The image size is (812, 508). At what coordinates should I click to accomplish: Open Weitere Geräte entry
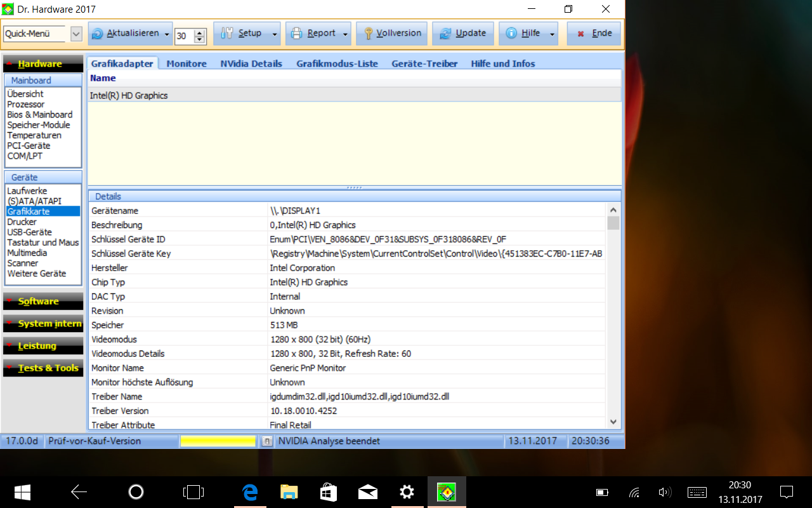coord(37,274)
